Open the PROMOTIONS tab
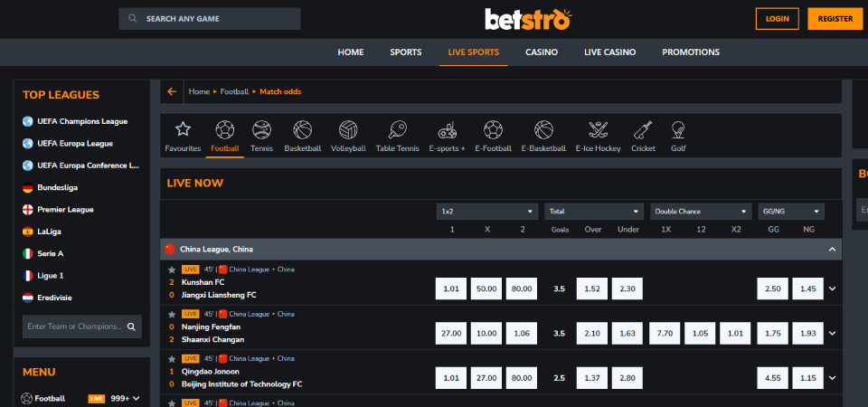This screenshot has width=868, height=407. 691,52
